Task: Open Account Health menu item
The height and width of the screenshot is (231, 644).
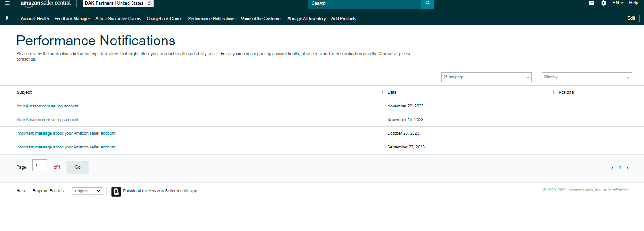Action: pyautogui.click(x=35, y=19)
